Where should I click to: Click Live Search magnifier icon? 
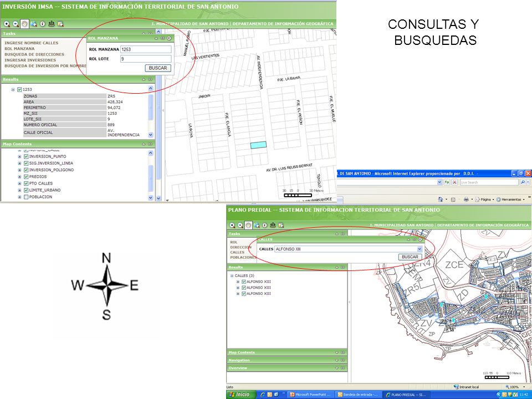tap(523, 182)
